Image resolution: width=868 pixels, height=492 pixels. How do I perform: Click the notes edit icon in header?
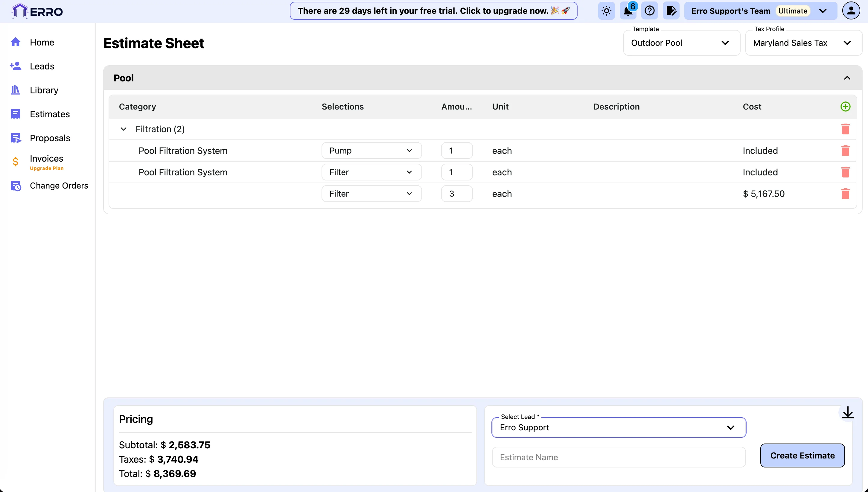click(x=671, y=11)
